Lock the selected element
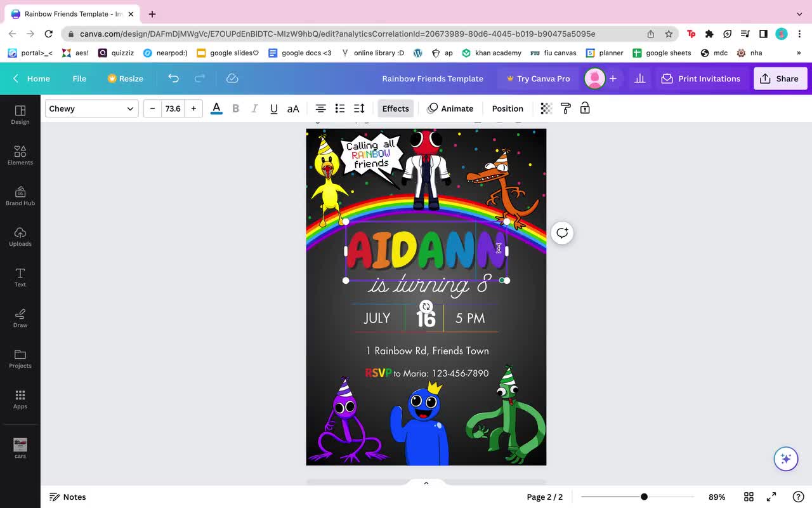This screenshot has width=812, height=508. (x=585, y=109)
